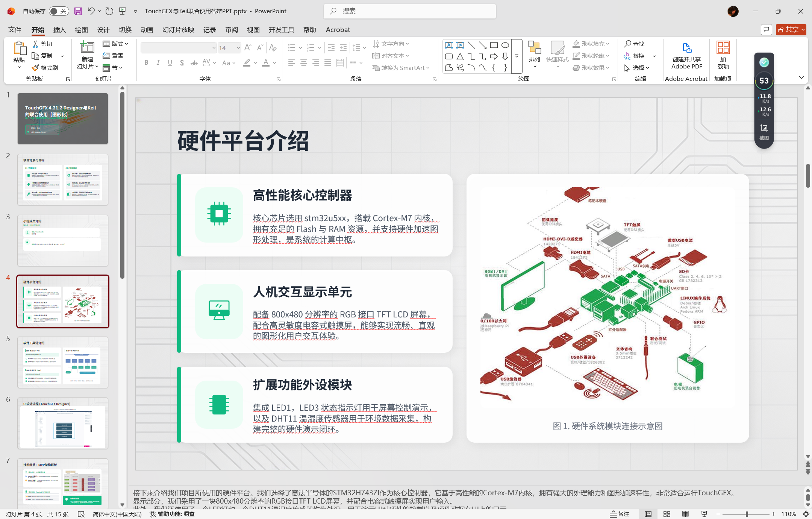Image resolution: width=812 pixels, height=519 pixels.
Task: Toggle the AutoSave switch
Action: (58, 11)
